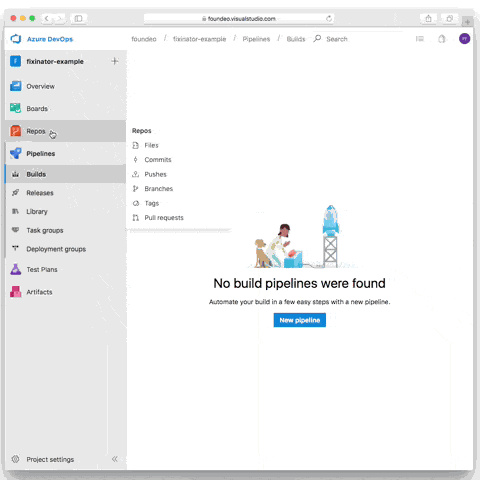Click the Azure DevOps logo icon
480x480 pixels.
tap(16, 39)
